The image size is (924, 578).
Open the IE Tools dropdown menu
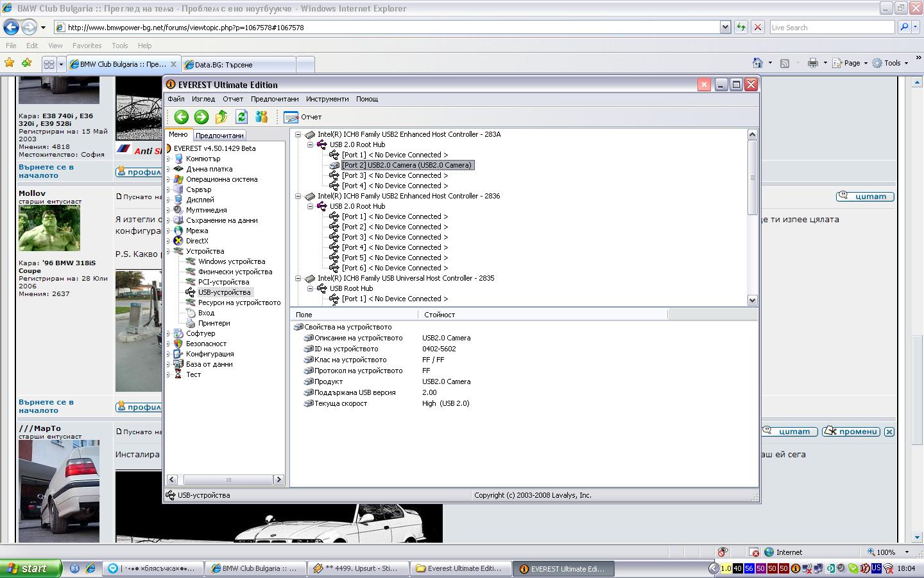click(x=891, y=63)
